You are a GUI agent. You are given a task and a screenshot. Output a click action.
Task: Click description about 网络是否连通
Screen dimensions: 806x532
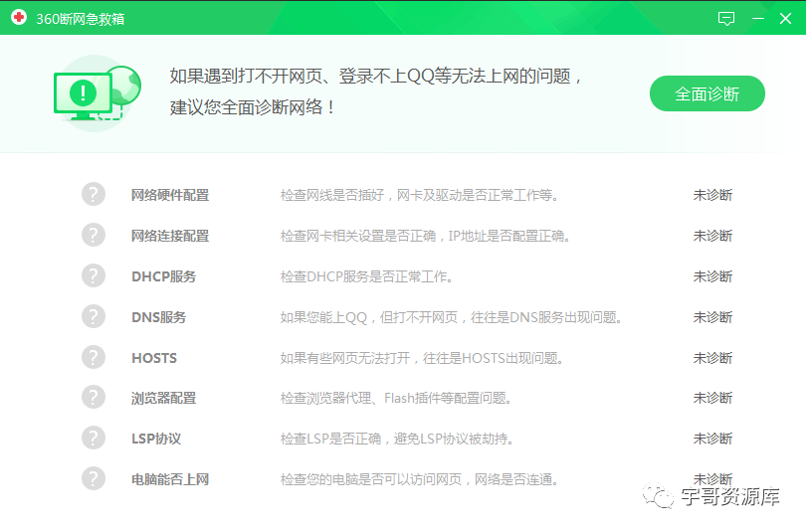point(419,479)
